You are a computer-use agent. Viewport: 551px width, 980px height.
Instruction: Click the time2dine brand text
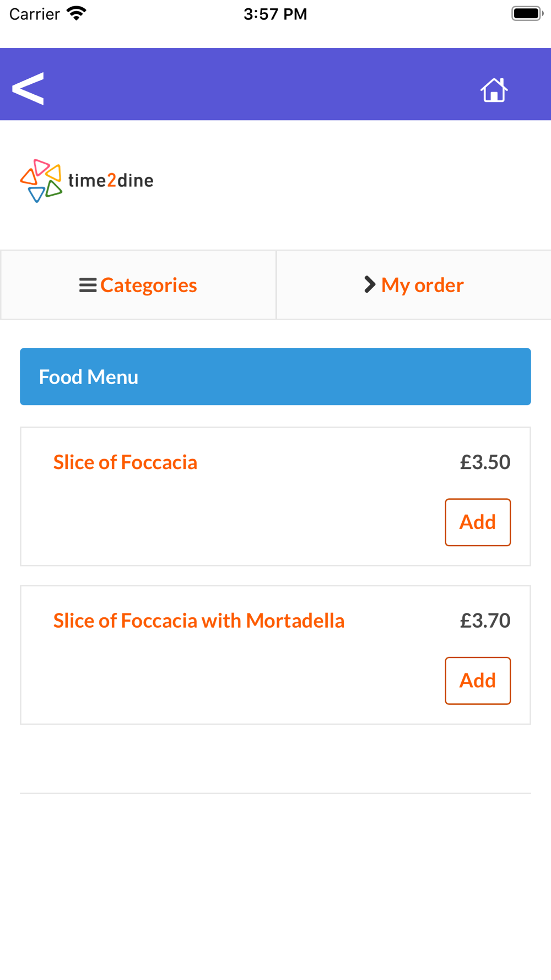pyautogui.click(x=111, y=180)
